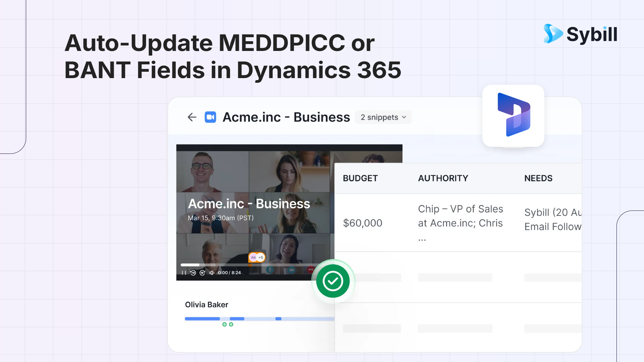
Task: Click the first green marker under the timeline
Action: point(224,324)
